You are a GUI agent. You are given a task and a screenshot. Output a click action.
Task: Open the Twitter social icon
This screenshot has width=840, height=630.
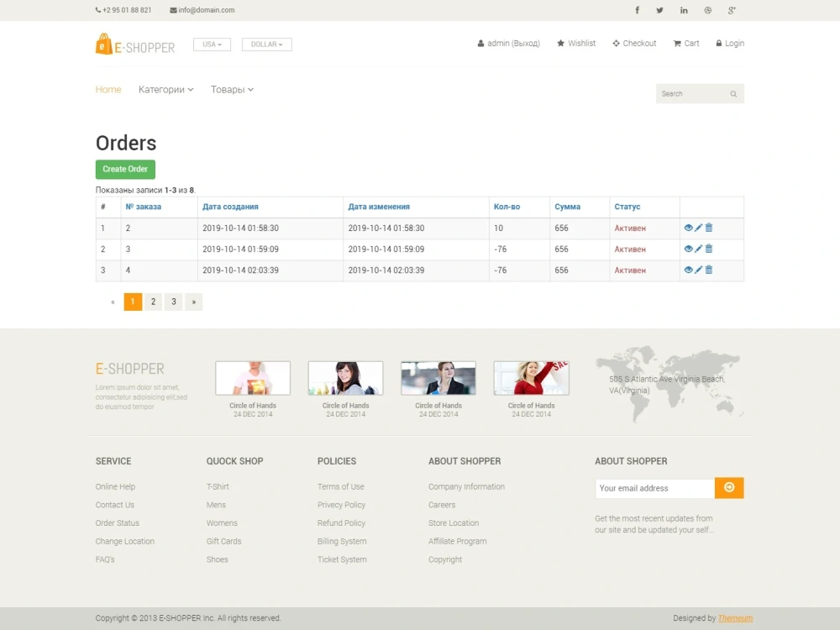pyautogui.click(x=659, y=9)
